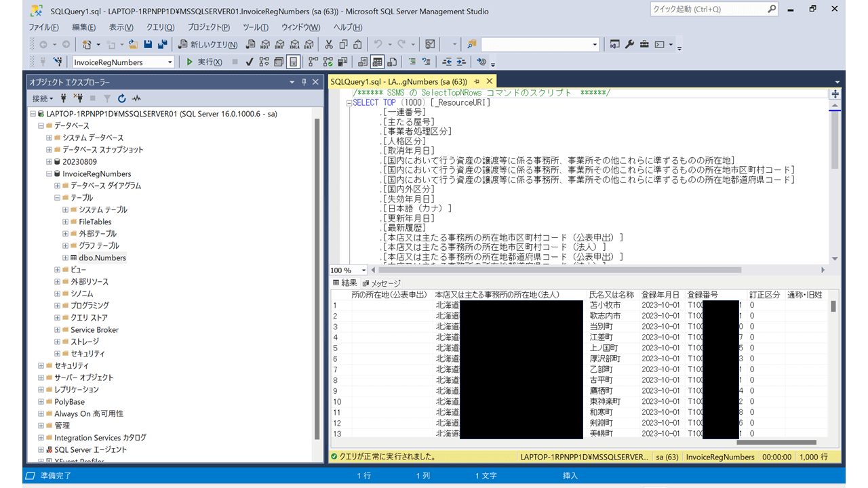Click the Change Connection icon

click(59, 62)
